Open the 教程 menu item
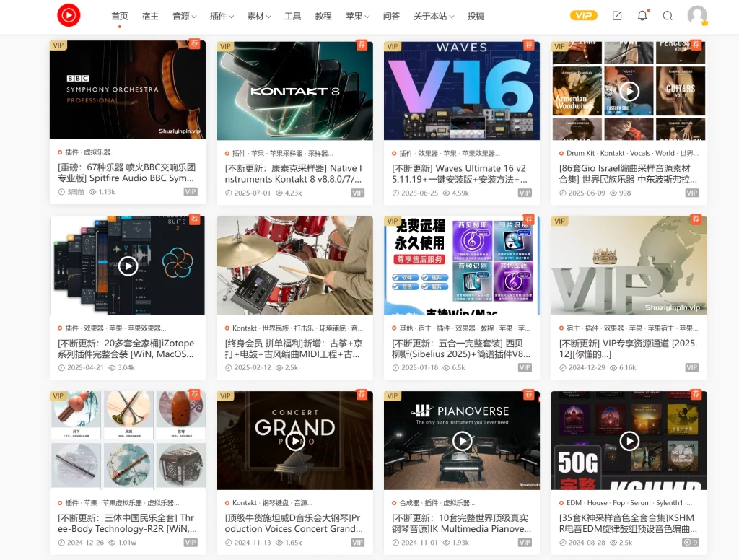The width and height of the screenshot is (739, 560). [x=323, y=15]
